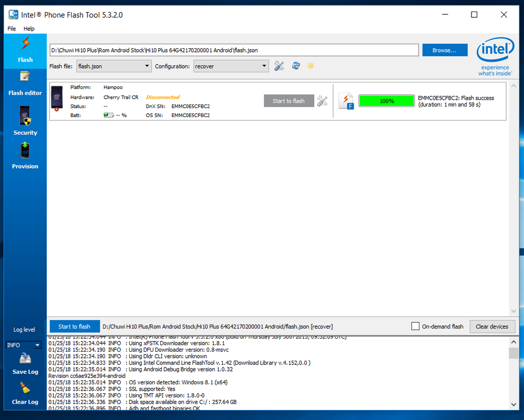This screenshot has width=524, height=420.
Task: Open the Help menu
Action: [29, 29]
